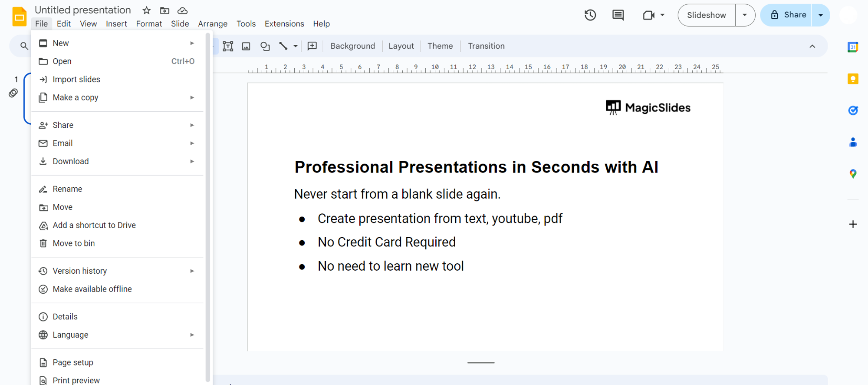This screenshot has height=385, width=868.
Task: Select the insert image tool
Action: pyautogui.click(x=246, y=46)
